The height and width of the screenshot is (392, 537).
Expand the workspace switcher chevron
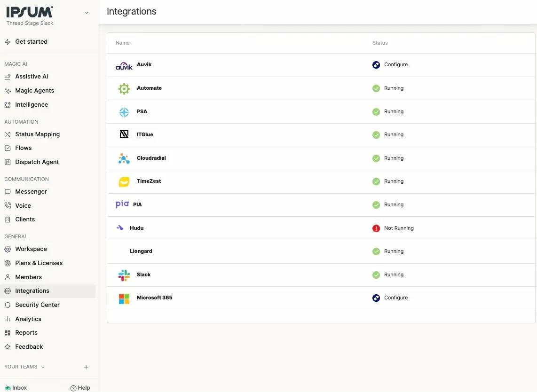tap(87, 13)
